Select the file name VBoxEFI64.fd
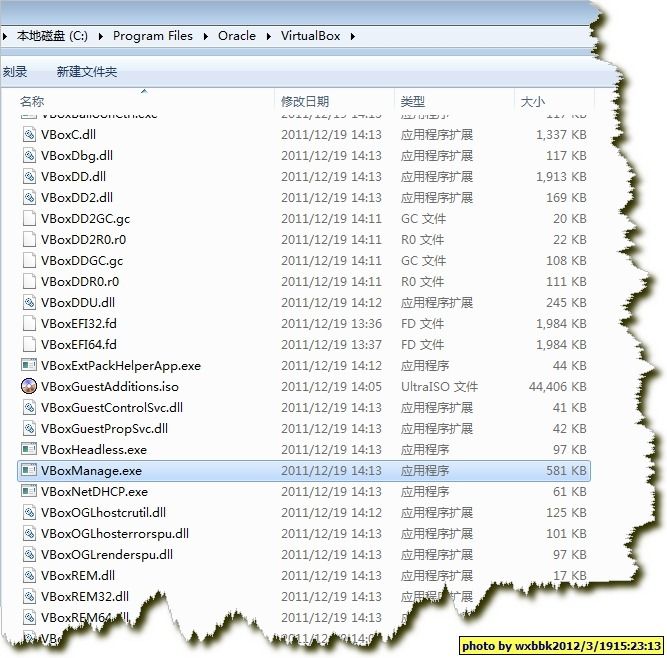 (x=79, y=344)
